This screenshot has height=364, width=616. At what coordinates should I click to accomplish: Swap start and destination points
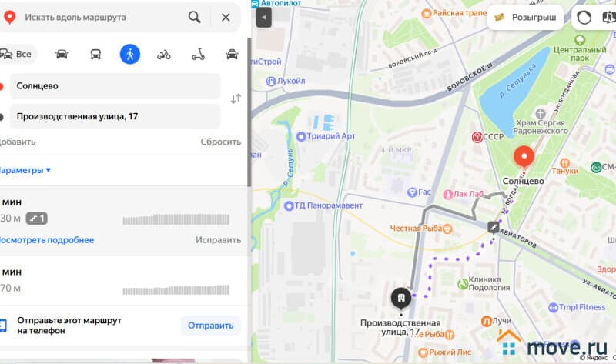point(236,99)
